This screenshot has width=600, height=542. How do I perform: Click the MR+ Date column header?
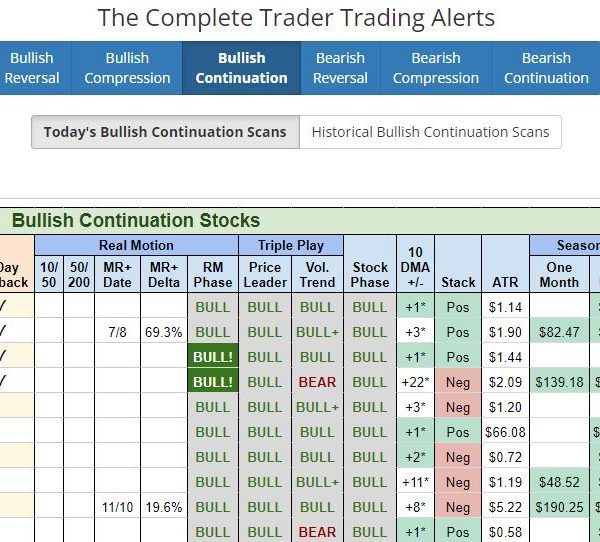pyautogui.click(x=116, y=274)
